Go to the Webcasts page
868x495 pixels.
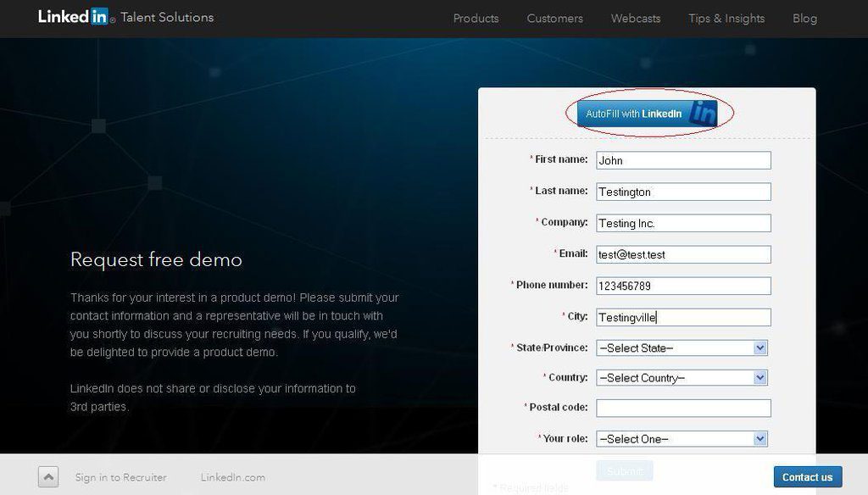[636, 19]
